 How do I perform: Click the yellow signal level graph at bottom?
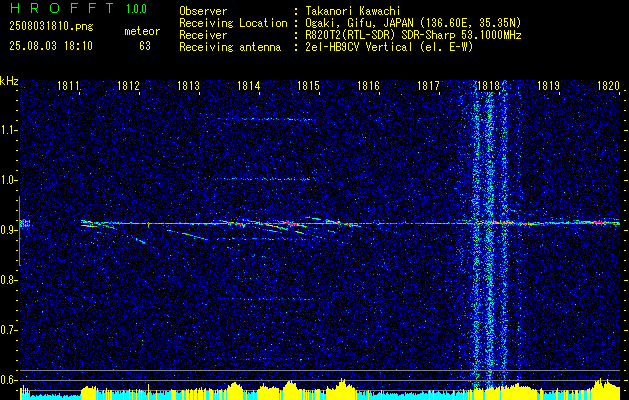320,391
